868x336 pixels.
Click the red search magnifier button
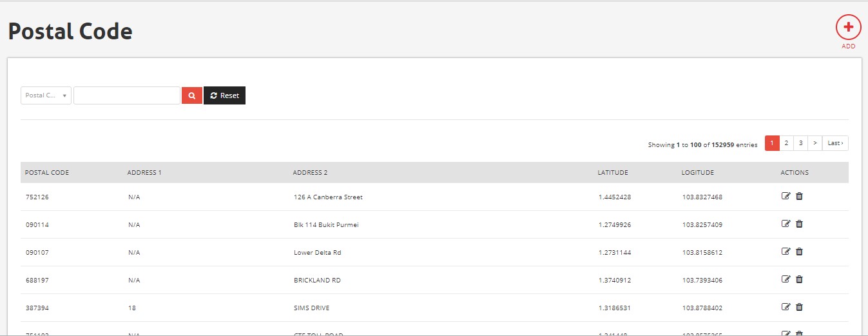click(192, 95)
